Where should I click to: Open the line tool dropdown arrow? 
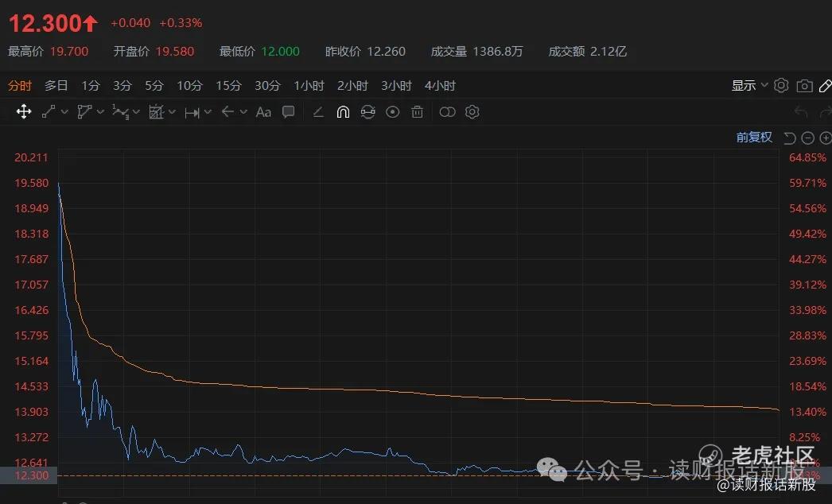[64, 112]
